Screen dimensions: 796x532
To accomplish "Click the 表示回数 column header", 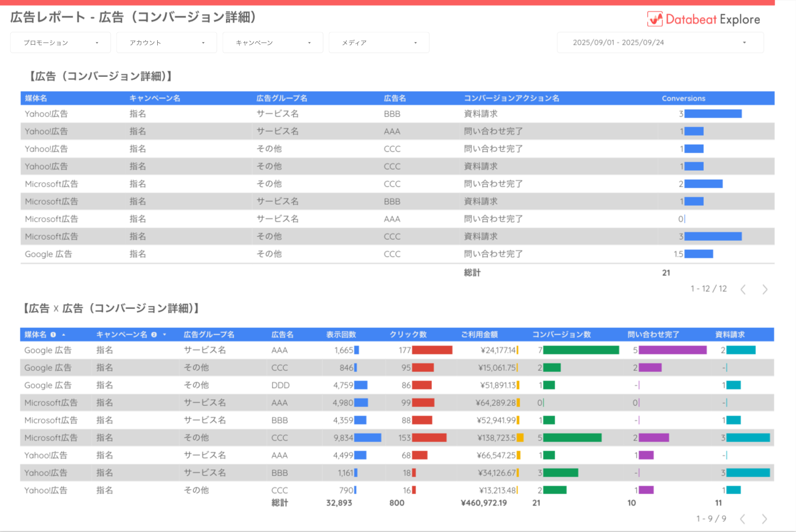I will pos(341,335).
